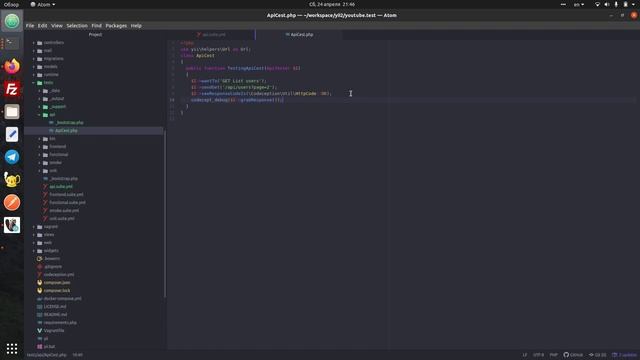The width and height of the screenshot is (640, 360).
Task: Collapse the tests folder
Action: click(x=48, y=82)
